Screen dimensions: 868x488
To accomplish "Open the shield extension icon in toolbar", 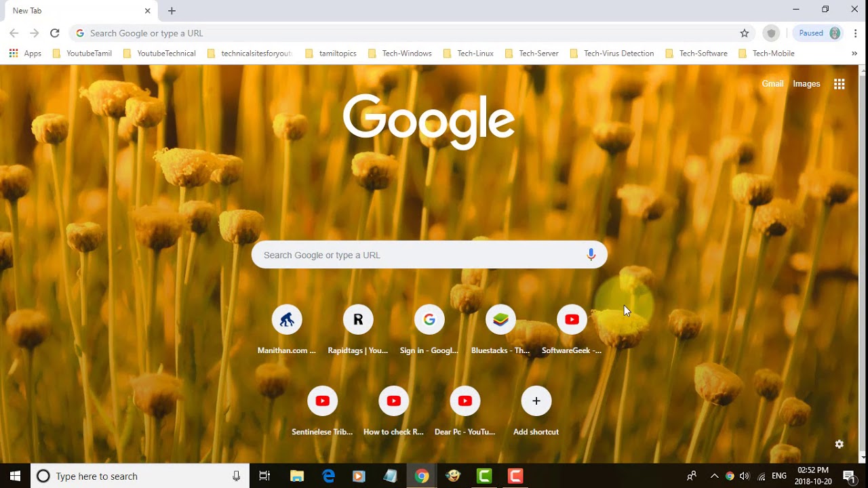I will (x=770, y=33).
